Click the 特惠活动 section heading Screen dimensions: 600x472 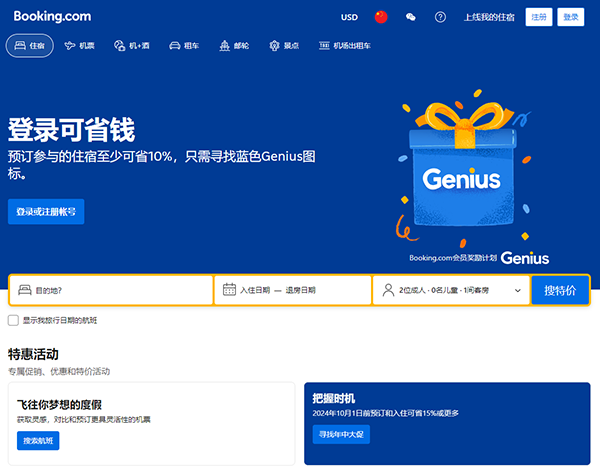pyautogui.click(x=33, y=354)
